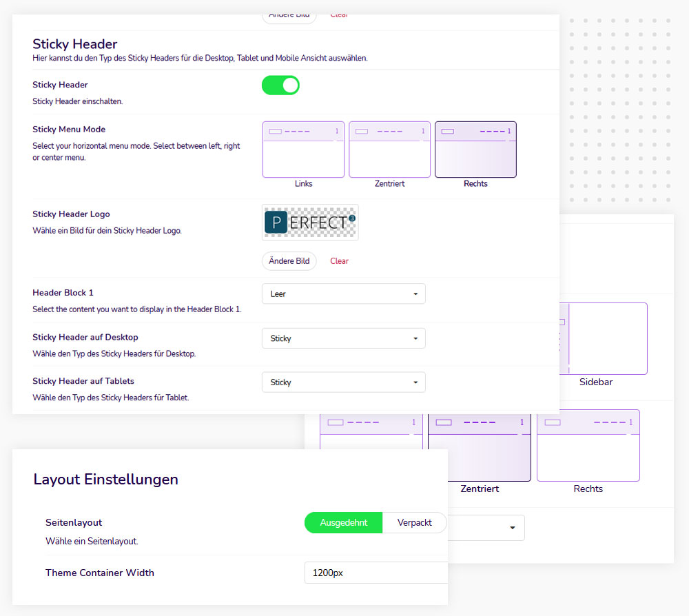Open the Header Block 1 dropdown

pos(343,294)
